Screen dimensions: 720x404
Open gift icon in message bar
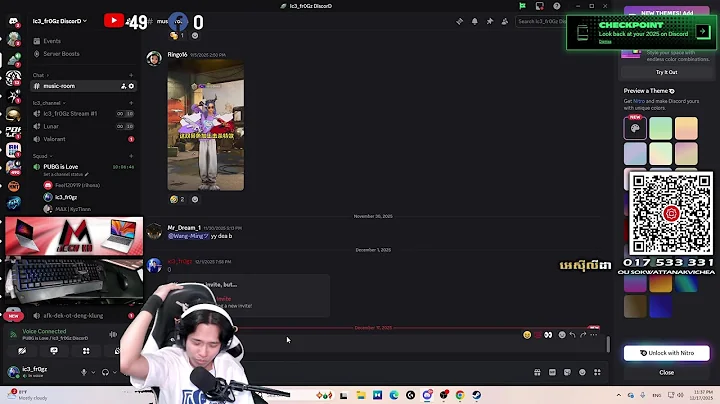tap(537, 372)
